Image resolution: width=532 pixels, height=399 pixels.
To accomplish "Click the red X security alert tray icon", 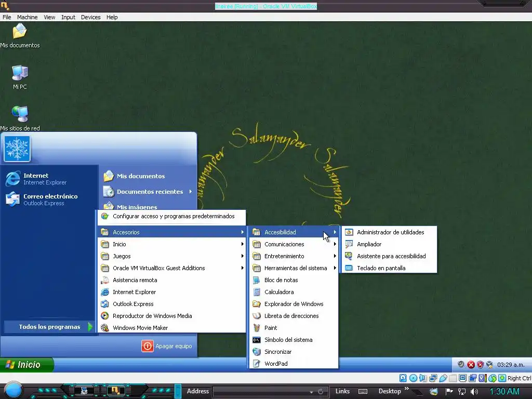I will coord(471,365).
